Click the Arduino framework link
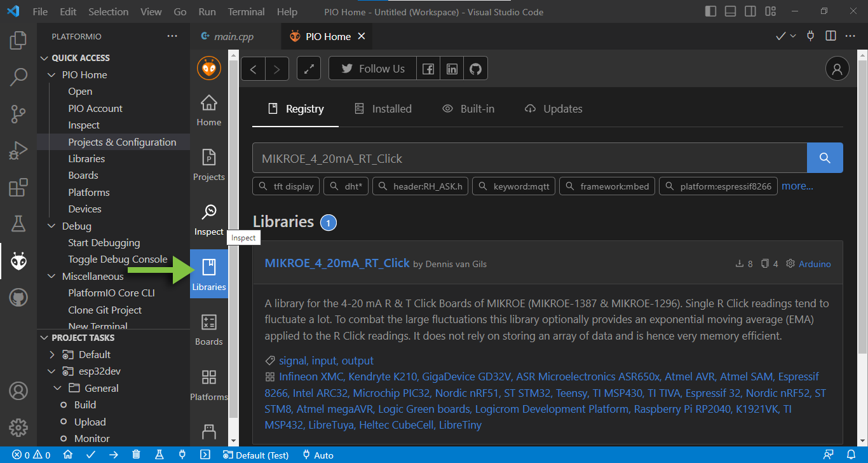This screenshot has width=868, height=463. coord(815,264)
